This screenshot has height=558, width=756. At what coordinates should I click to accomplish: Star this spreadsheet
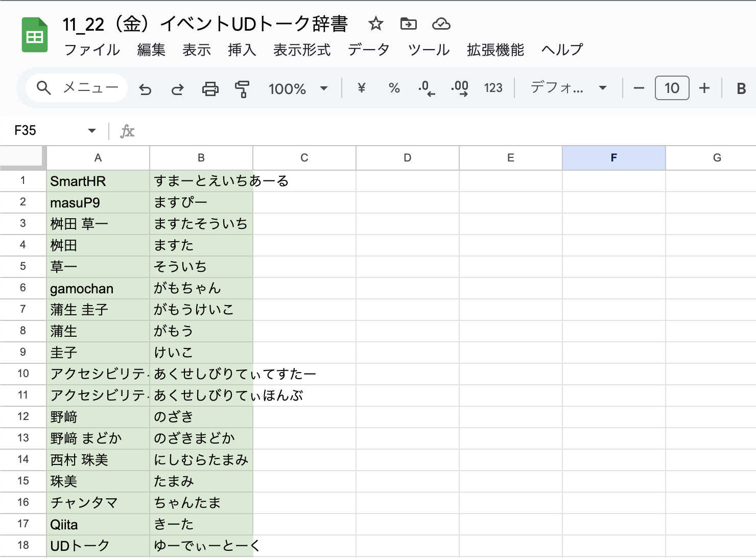click(376, 24)
